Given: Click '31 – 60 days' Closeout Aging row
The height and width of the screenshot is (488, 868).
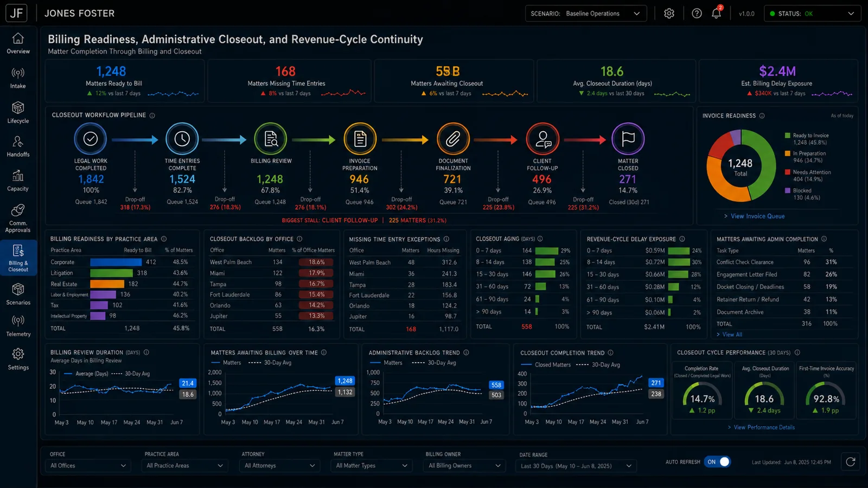Looking at the screenshot, I should tap(523, 286).
